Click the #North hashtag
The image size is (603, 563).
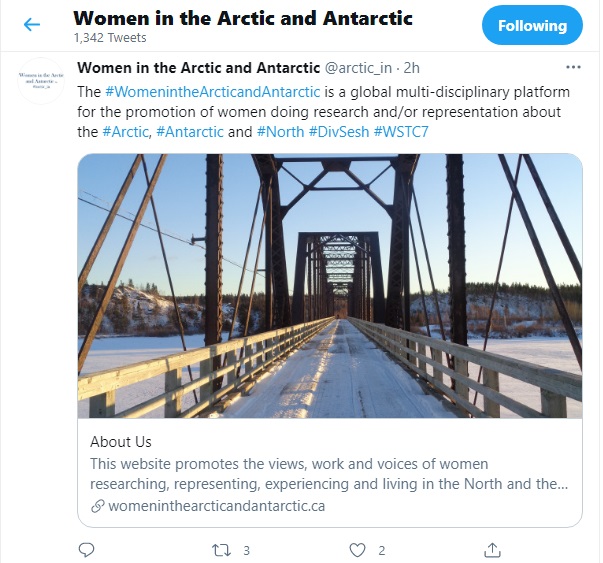point(279,132)
